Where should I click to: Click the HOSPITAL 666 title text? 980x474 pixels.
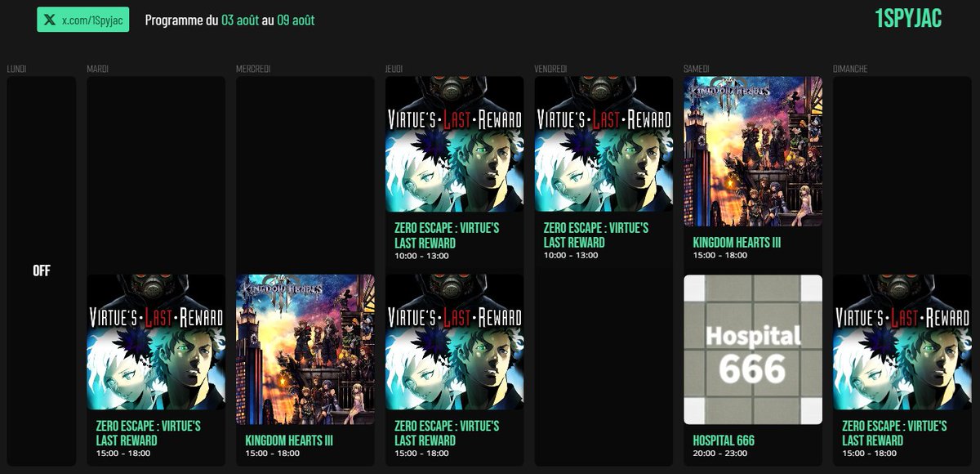click(x=724, y=440)
